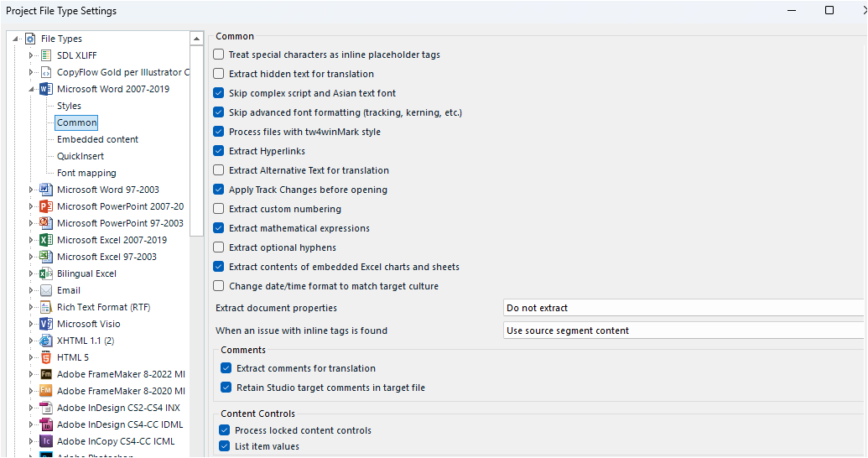Enable Extract hidden text for translation
Image resolution: width=868 pixels, height=458 pixels.
click(219, 74)
